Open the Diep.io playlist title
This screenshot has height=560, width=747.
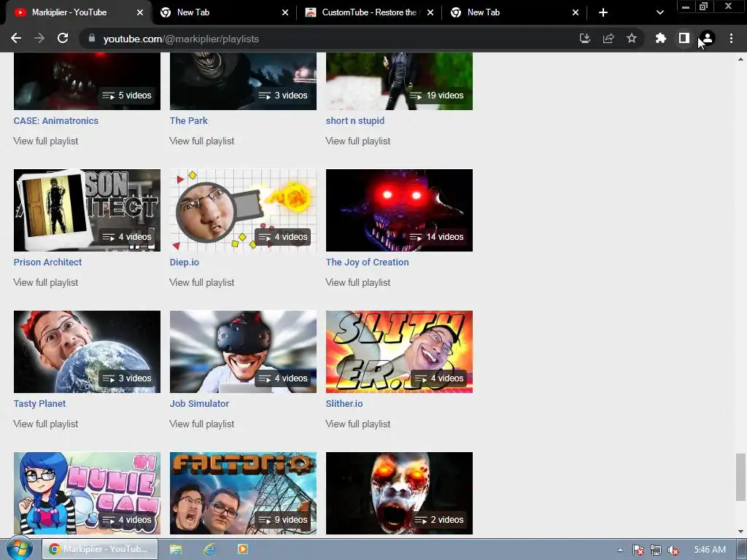point(185,262)
